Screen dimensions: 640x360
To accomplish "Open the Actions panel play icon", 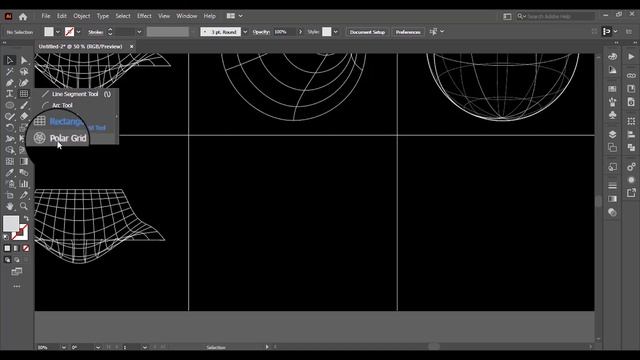I will pos(631,57).
